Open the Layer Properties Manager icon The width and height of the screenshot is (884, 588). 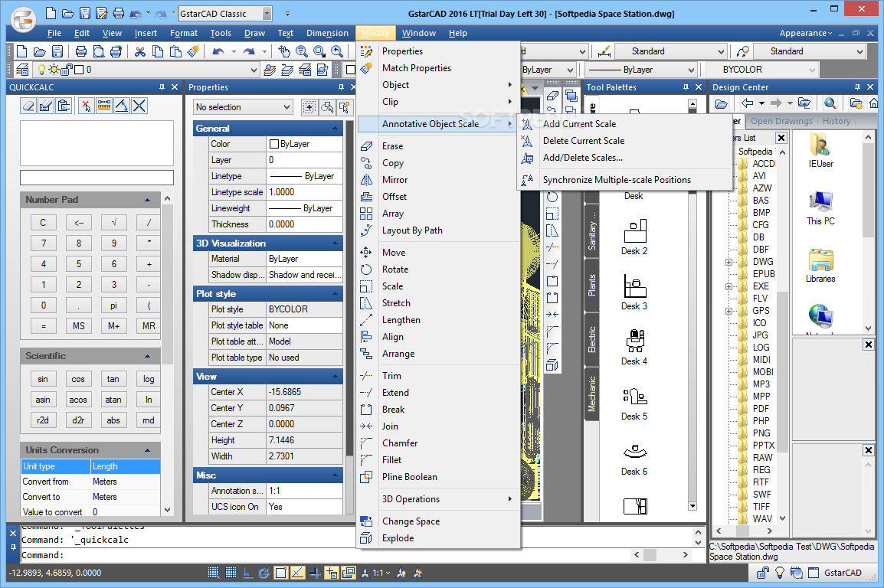tap(22, 70)
